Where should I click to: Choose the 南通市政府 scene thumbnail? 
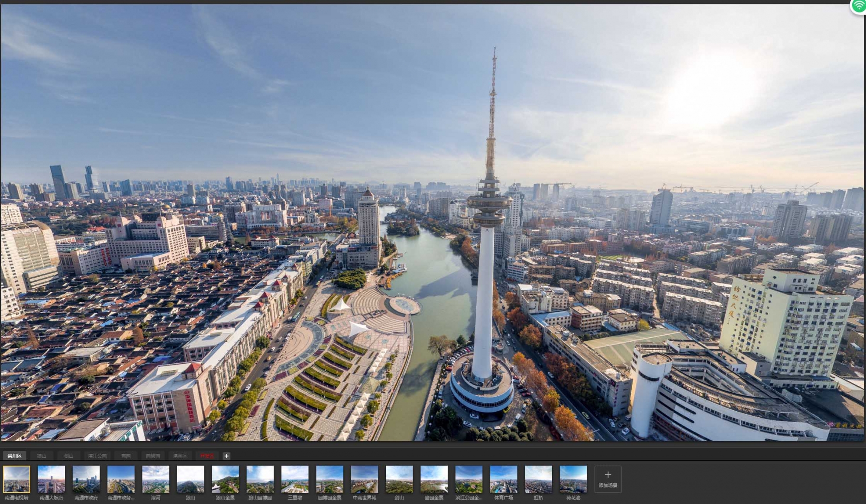coord(86,479)
